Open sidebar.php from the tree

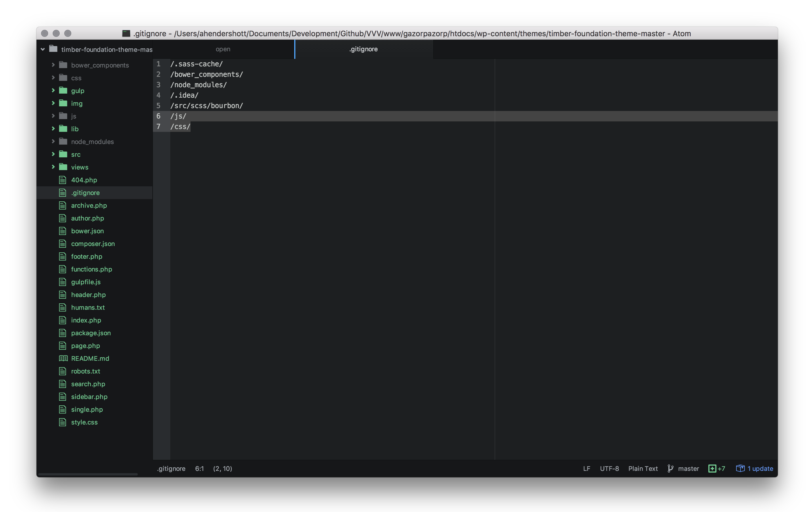[x=89, y=397]
